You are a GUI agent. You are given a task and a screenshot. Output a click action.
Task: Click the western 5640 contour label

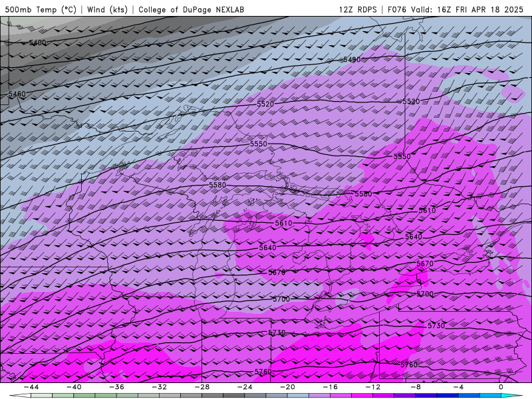[x=268, y=247]
